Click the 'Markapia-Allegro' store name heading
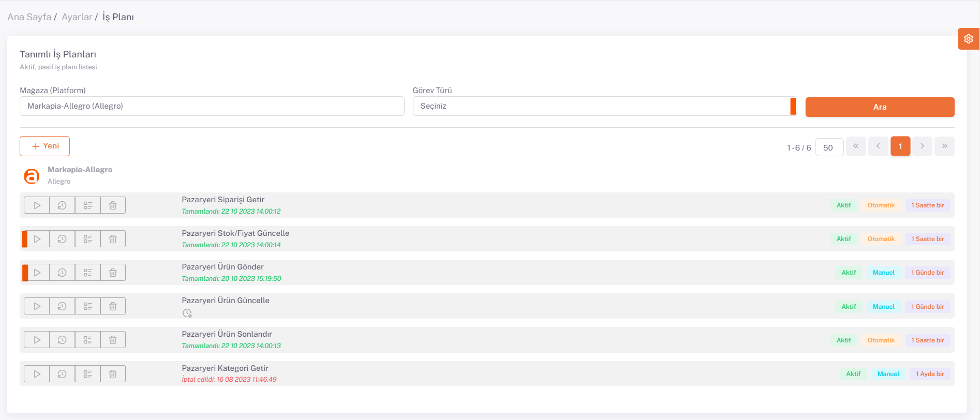The width and height of the screenshot is (980, 420). pyautogui.click(x=80, y=170)
